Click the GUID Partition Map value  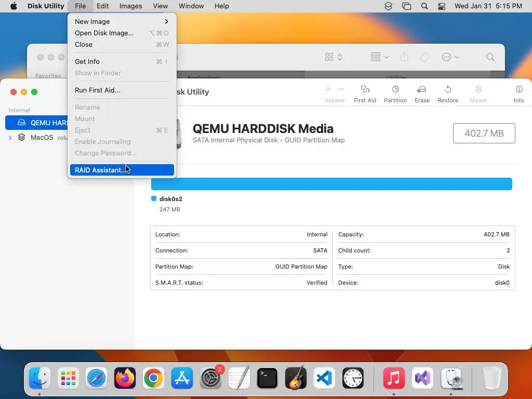click(301, 267)
